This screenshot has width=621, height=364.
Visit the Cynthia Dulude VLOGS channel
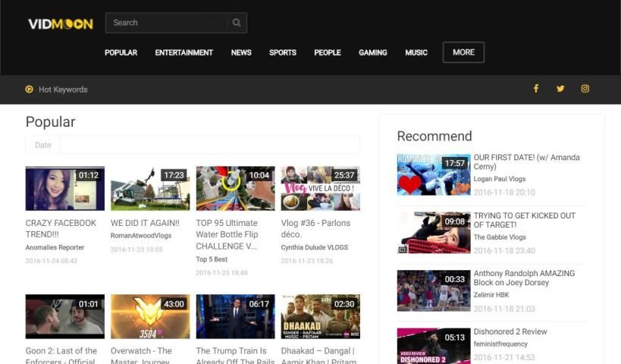point(313,247)
